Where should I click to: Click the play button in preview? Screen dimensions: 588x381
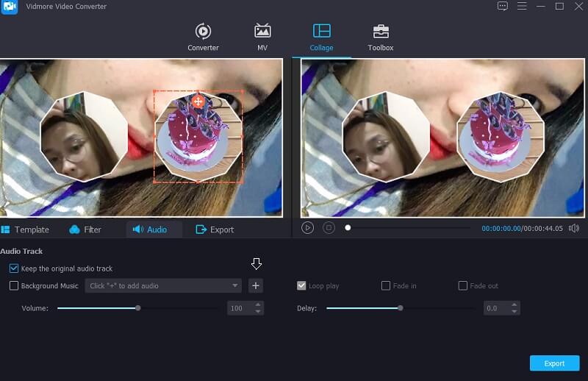(308, 228)
